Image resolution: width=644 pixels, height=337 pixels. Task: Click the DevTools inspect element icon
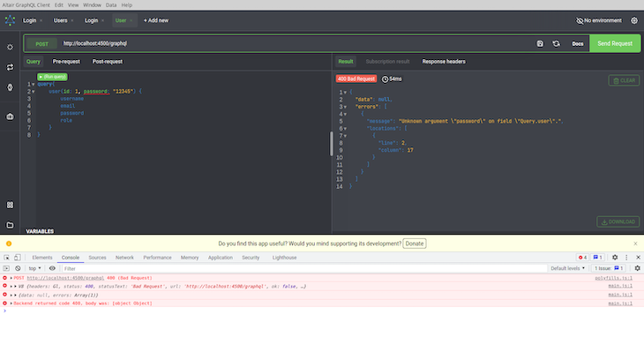click(6, 258)
